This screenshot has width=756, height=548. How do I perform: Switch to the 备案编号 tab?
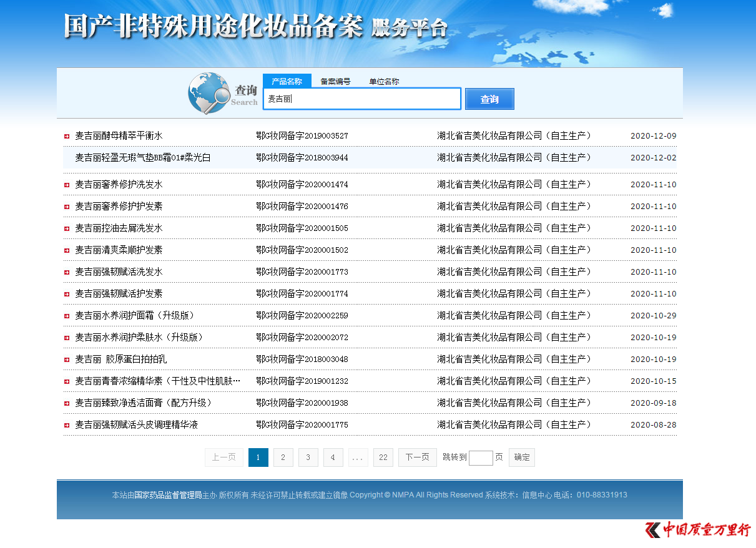click(x=335, y=81)
